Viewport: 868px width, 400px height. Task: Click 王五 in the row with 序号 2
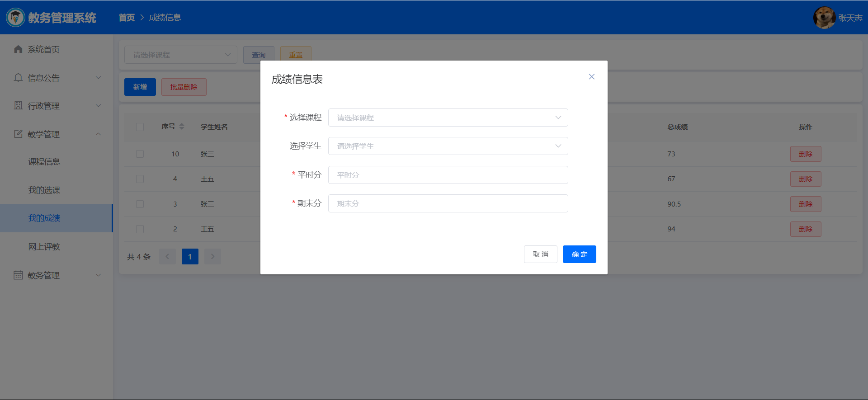click(208, 229)
